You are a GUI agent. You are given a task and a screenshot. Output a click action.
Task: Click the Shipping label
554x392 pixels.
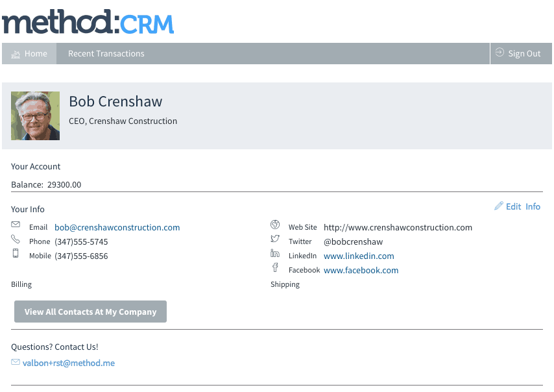[285, 284]
